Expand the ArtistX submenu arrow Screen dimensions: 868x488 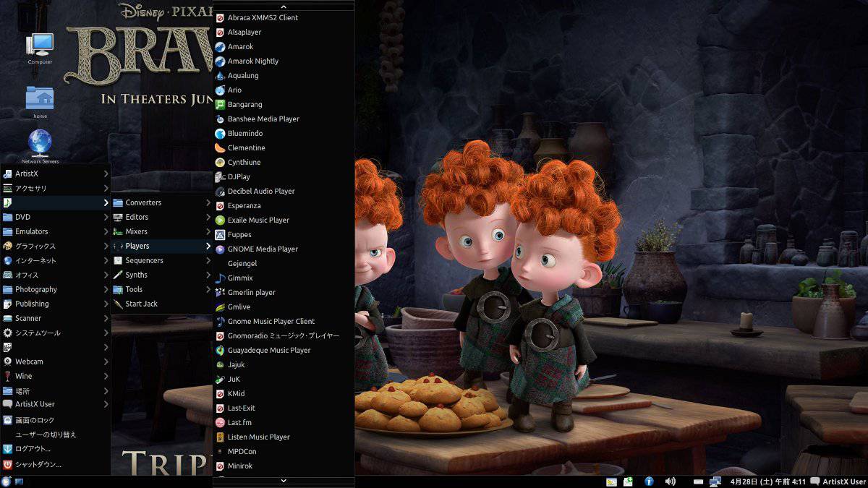pos(106,174)
